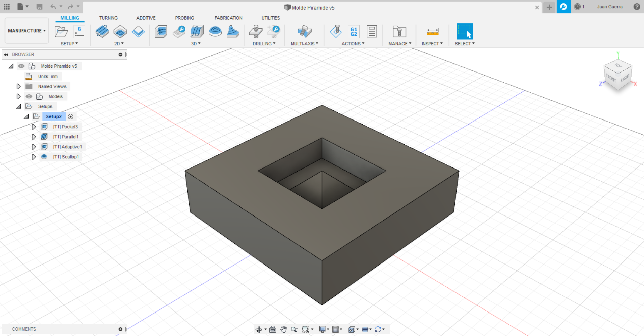Pick the 3D Scallop toolpath icon
The height and width of the screenshot is (336, 644).
[x=215, y=32]
